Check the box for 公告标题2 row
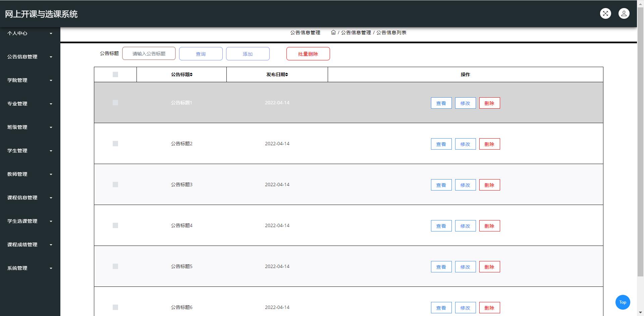 coord(115,144)
